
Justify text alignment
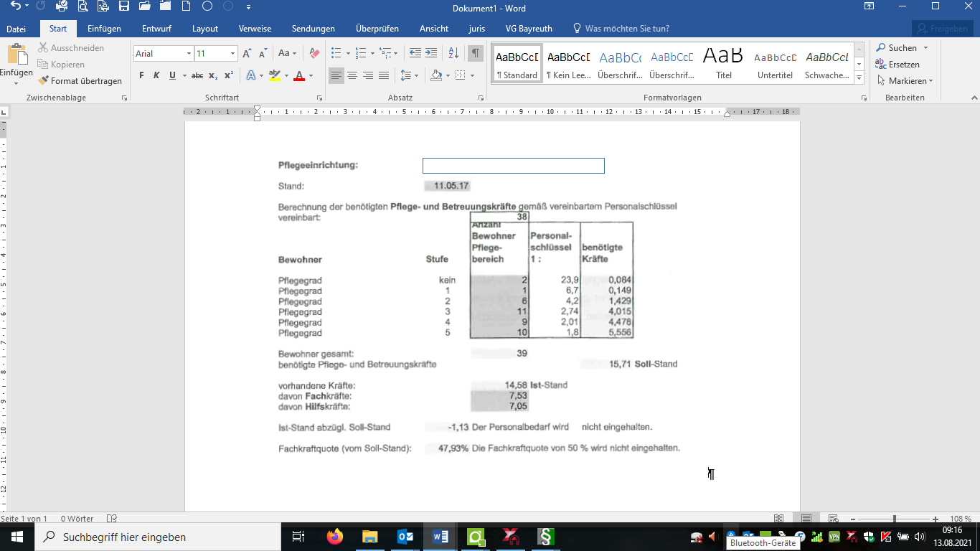(x=384, y=75)
